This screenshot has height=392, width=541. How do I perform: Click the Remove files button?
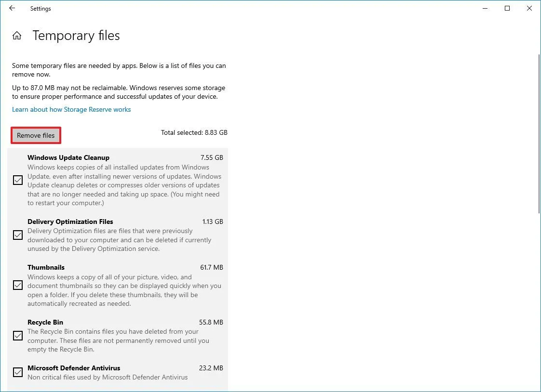[x=36, y=135]
